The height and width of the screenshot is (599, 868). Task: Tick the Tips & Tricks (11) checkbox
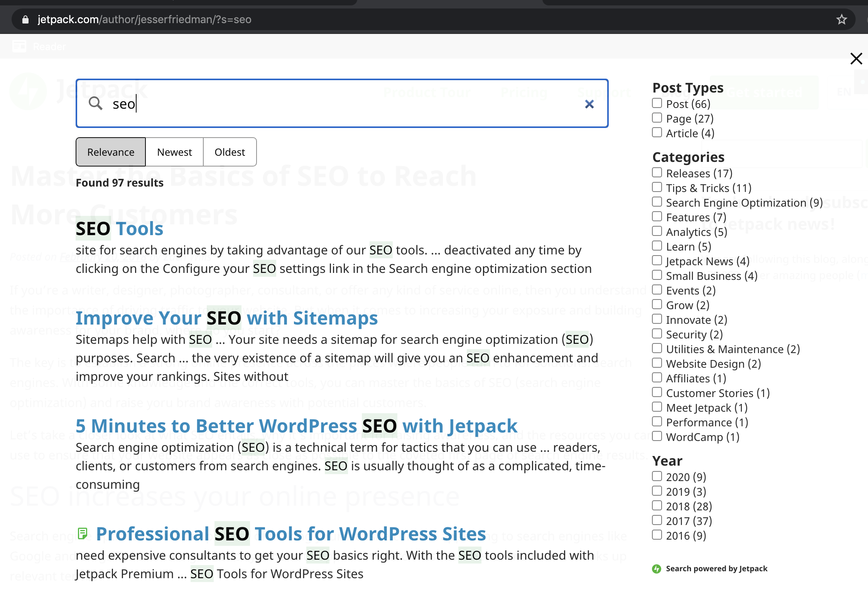[657, 187]
